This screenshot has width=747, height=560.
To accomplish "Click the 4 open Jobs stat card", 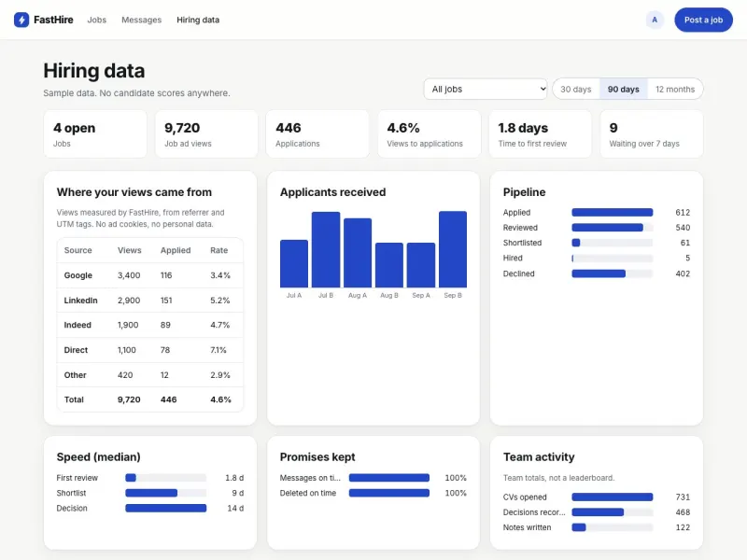I will click(95, 133).
